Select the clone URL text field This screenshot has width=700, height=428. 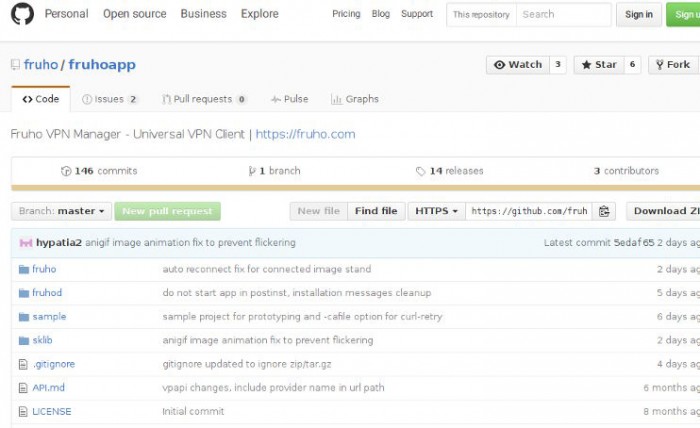tap(529, 211)
